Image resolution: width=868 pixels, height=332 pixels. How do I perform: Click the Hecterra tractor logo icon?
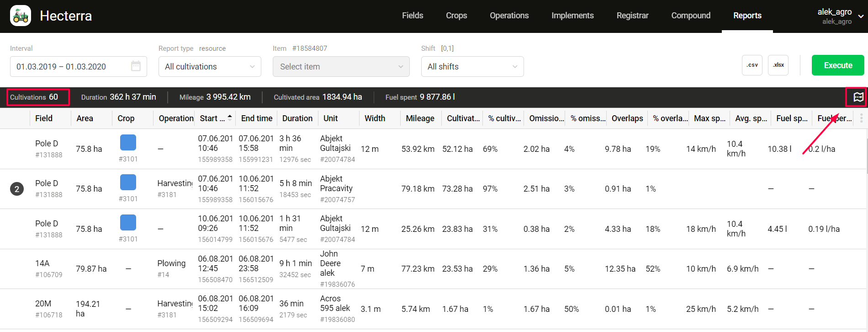(21, 16)
